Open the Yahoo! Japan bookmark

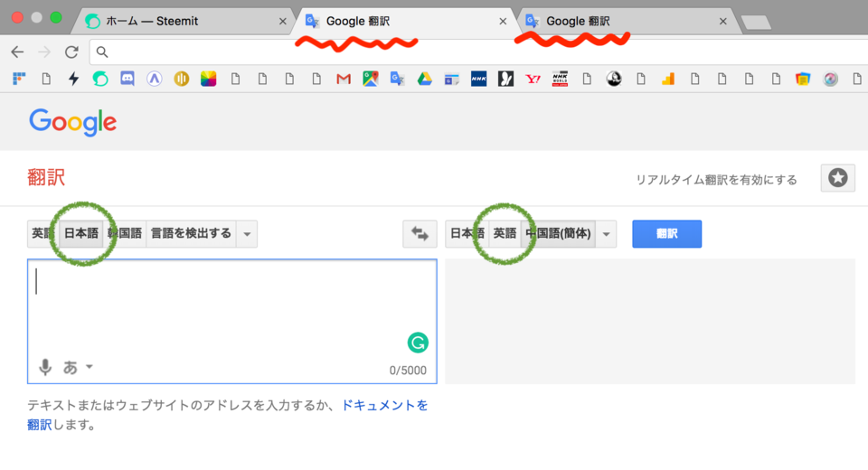tap(533, 80)
